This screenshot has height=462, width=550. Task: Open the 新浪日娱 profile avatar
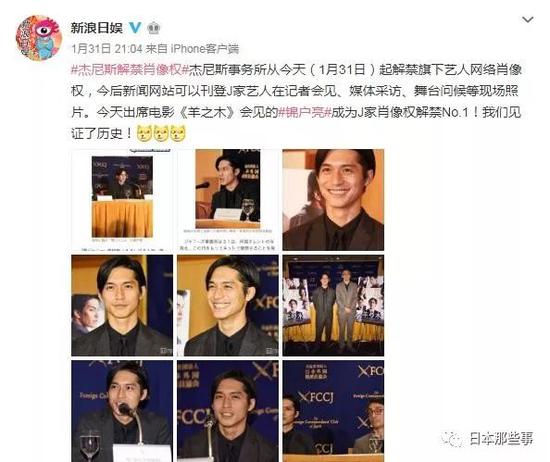tap(39, 38)
